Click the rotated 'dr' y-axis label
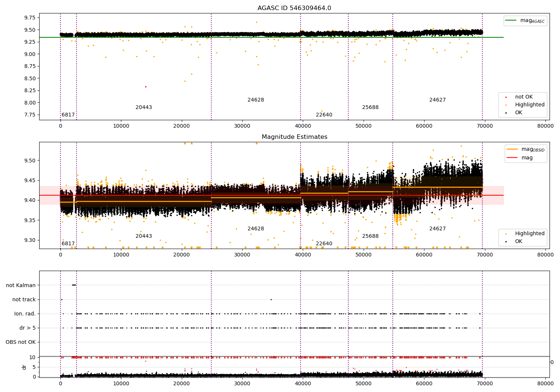This screenshot has width=560, height=392. (24, 367)
